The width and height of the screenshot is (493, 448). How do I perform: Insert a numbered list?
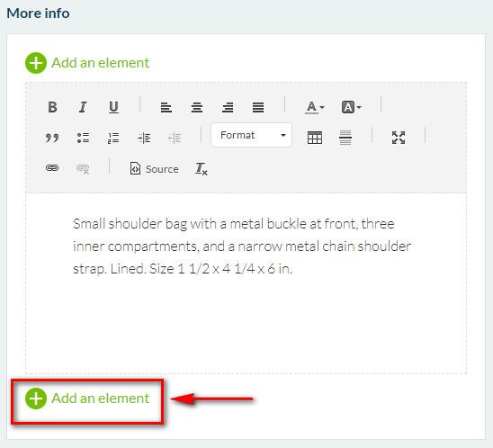pos(113,138)
